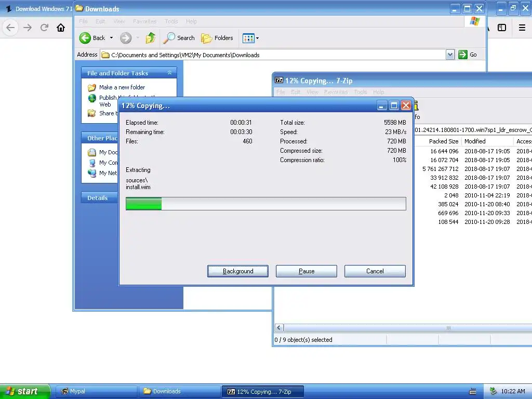532x399 pixels.
Task: Click Modified column header in 7-Zip
Action: (487, 141)
